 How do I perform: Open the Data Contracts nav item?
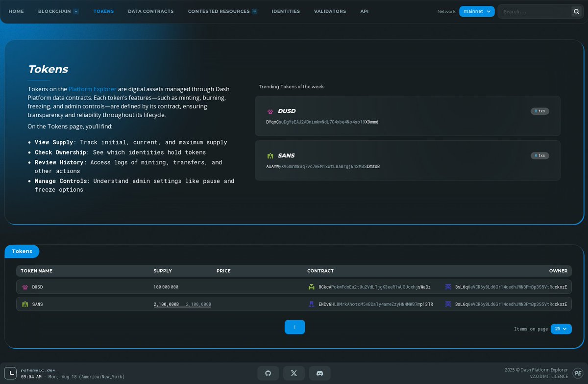tap(151, 11)
